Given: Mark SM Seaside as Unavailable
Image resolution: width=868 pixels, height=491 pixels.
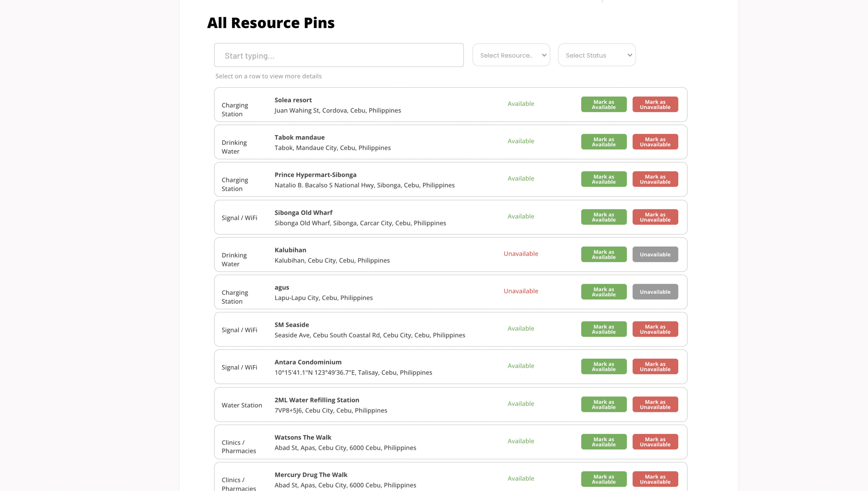Looking at the screenshot, I should pos(655,329).
